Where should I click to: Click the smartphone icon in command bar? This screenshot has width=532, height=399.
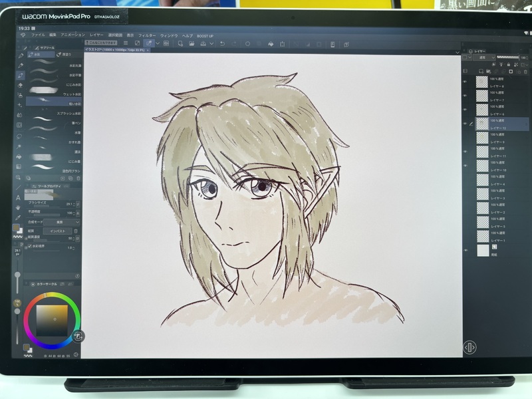[x=332, y=45]
